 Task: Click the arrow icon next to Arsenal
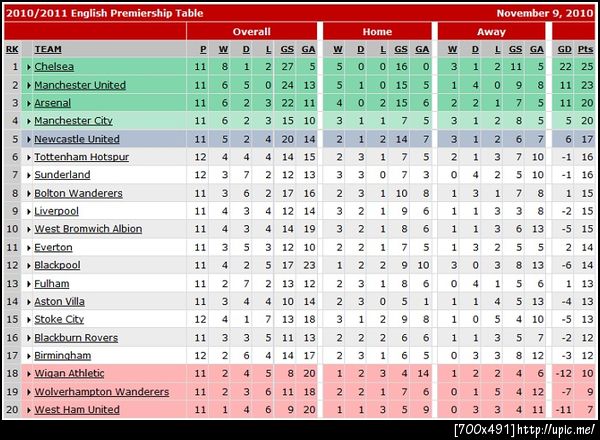[30, 103]
